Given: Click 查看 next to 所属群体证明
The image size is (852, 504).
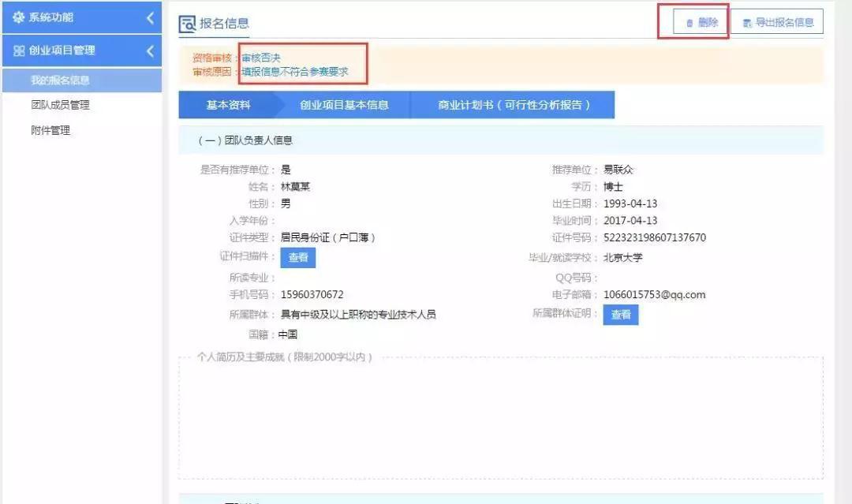Looking at the screenshot, I should pos(620,314).
